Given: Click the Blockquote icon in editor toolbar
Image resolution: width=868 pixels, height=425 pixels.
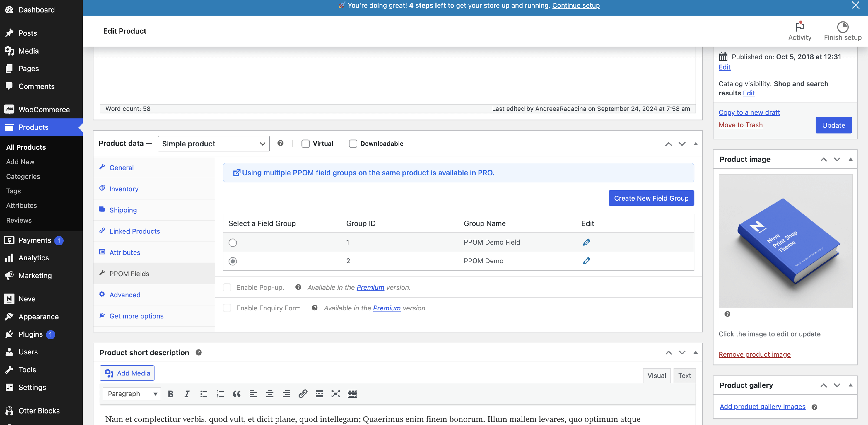Looking at the screenshot, I should point(237,394).
